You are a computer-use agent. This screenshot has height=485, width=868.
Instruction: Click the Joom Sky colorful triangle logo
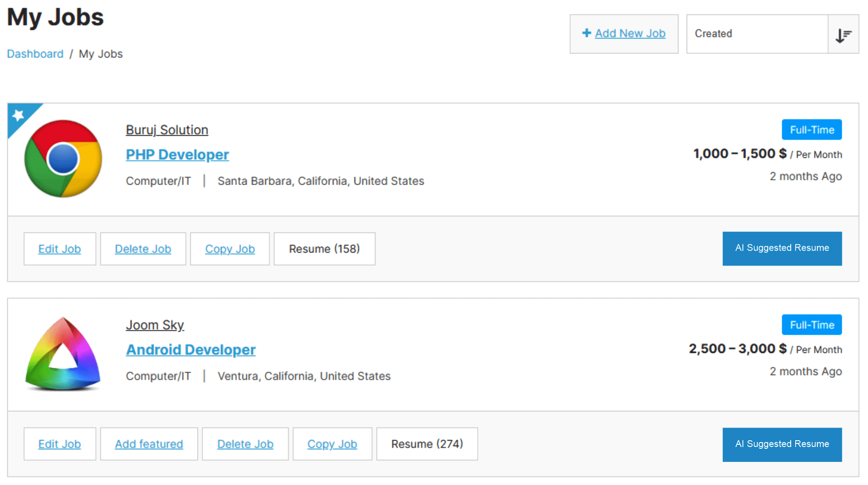coord(63,354)
